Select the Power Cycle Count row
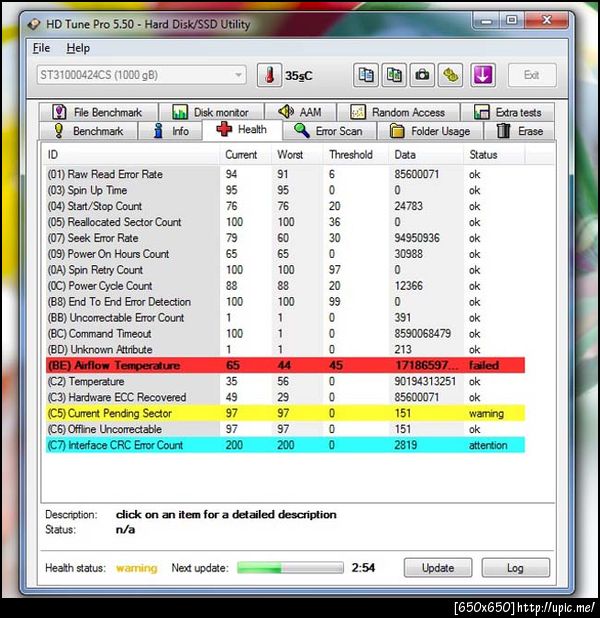 pyautogui.click(x=285, y=286)
